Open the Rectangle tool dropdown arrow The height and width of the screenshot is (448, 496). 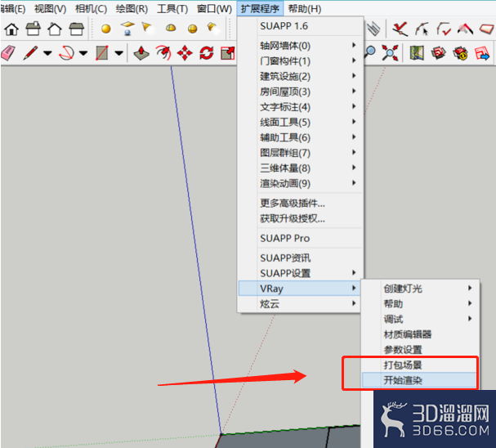119,53
